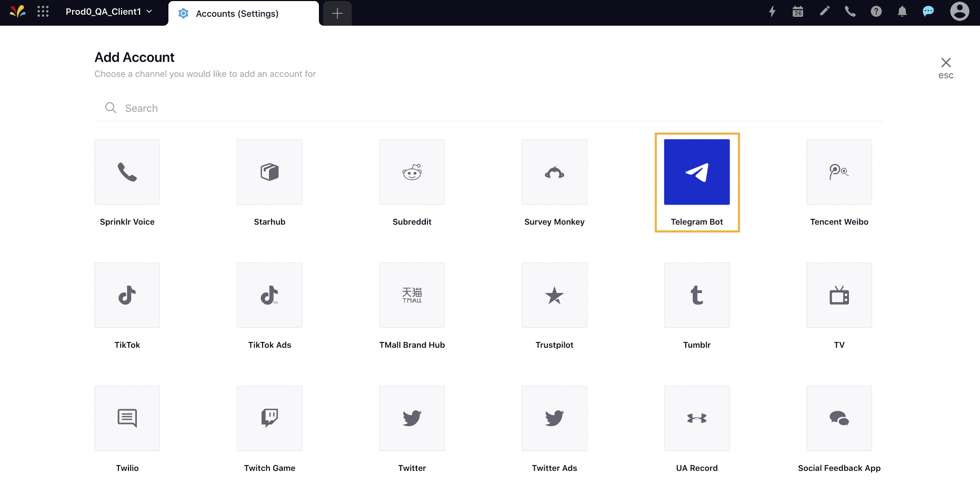Click the Sprinklr Voice label text
980x485 pixels.
click(x=127, y=222)
